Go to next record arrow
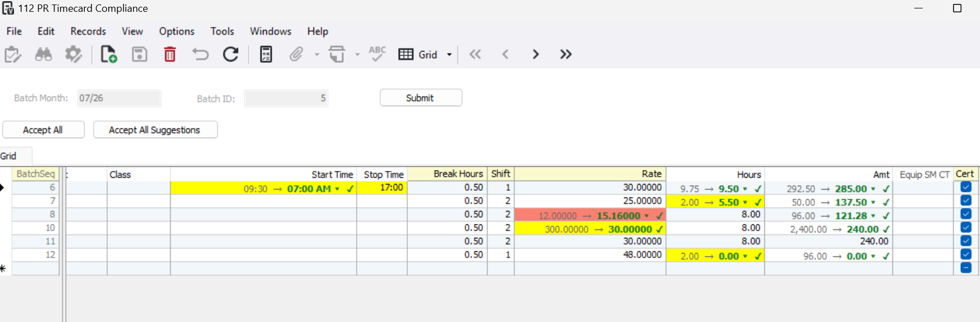 pyautogui.click(x=536, y=54)
